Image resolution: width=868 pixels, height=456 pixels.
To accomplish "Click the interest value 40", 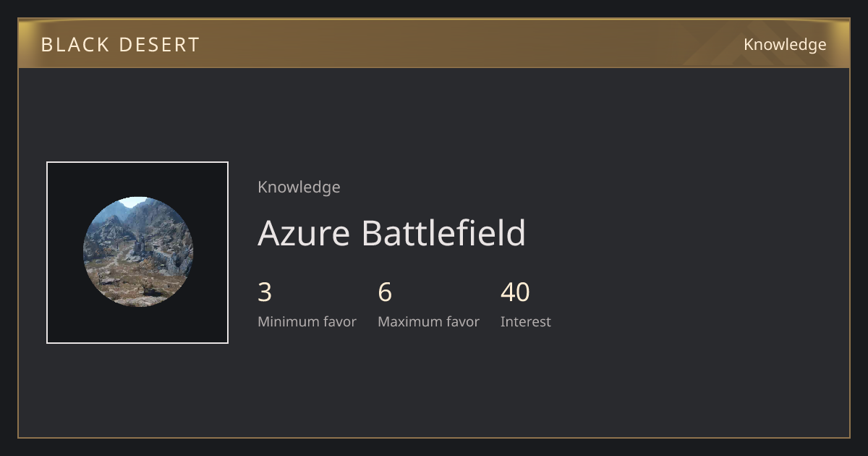I will 515,292.
